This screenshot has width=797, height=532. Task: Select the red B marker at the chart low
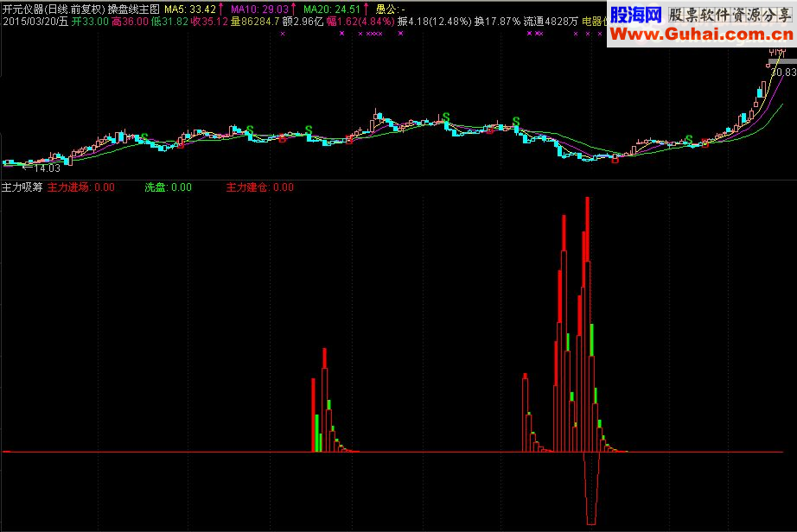point(615,160)
